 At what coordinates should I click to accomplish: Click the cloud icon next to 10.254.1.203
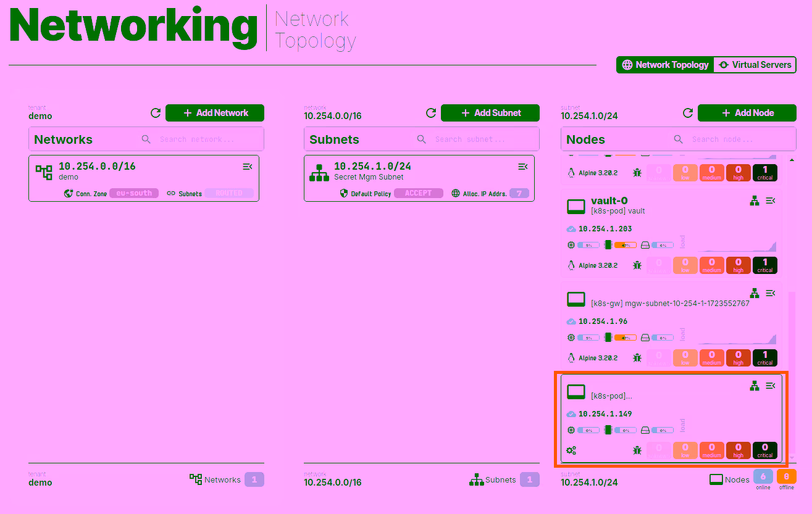[x=571, y=228]
